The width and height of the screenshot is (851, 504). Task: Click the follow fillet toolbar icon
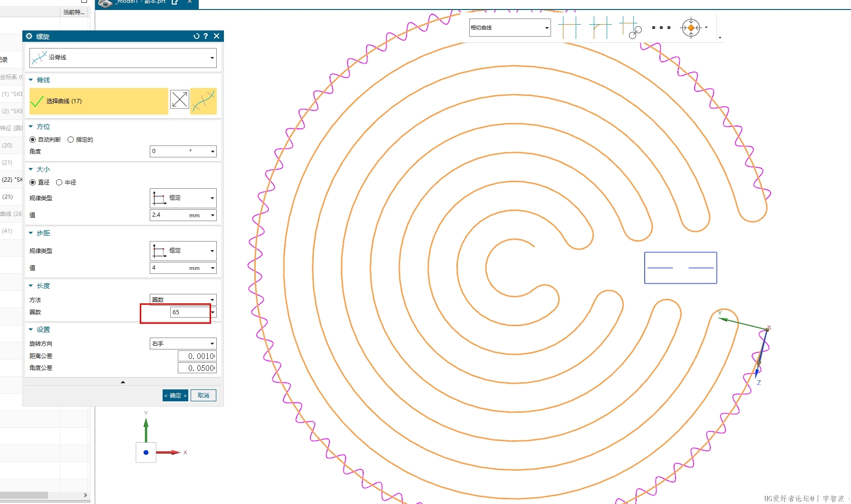(600, 28)
